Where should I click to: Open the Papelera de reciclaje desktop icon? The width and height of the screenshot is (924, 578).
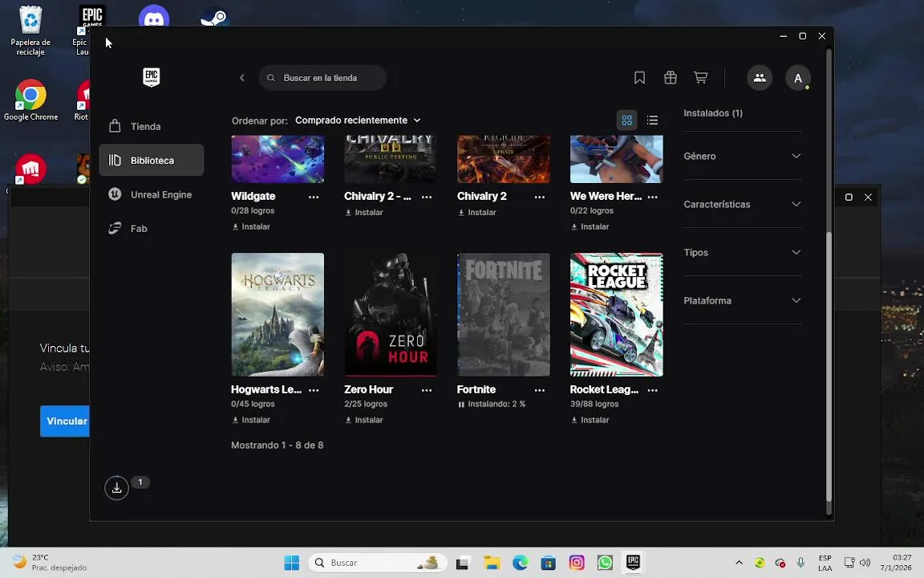pos(30,31)
